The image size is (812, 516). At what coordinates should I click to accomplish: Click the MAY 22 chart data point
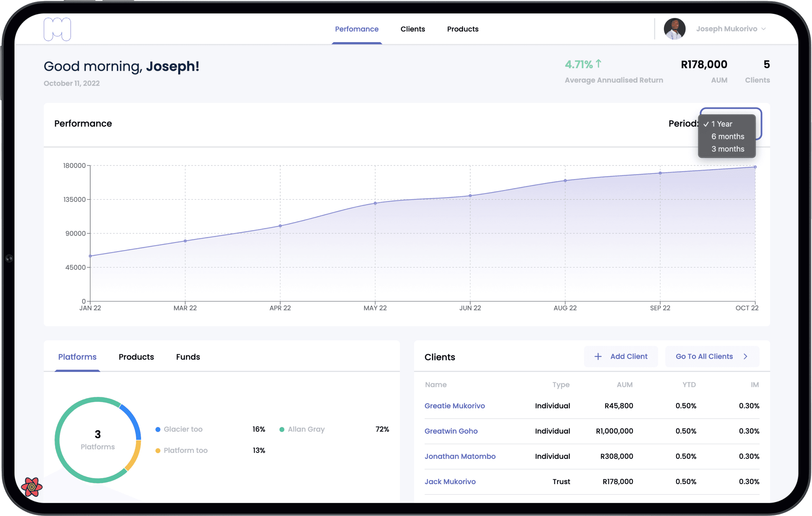click(375, 203)
